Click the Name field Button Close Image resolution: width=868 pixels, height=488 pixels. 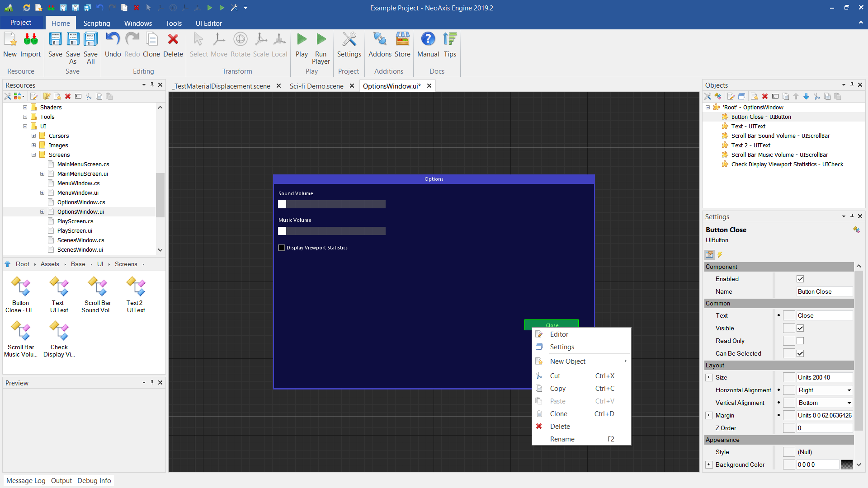824,291
